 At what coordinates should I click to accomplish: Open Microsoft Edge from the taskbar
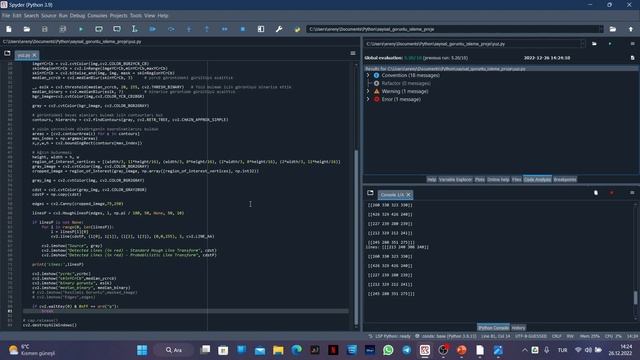pos(296,350)
